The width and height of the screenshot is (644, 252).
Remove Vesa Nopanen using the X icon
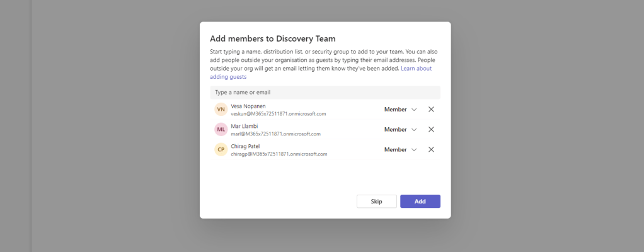pos(431,109)
